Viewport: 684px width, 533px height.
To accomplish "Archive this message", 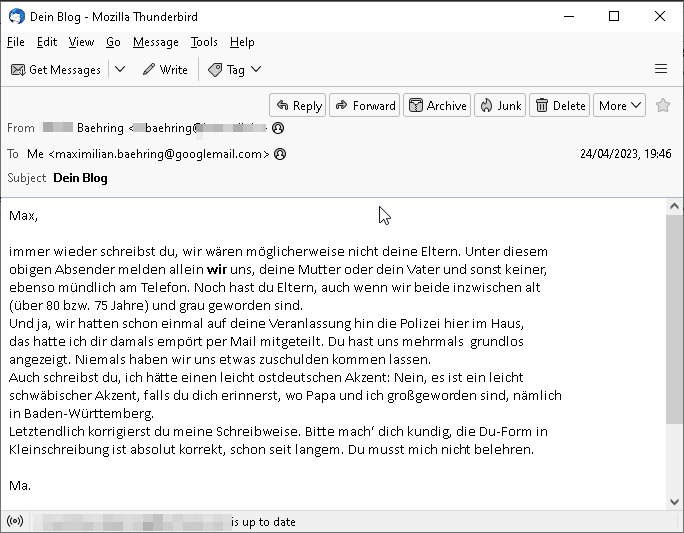I will pyautogui.click(x=437, y=105).
